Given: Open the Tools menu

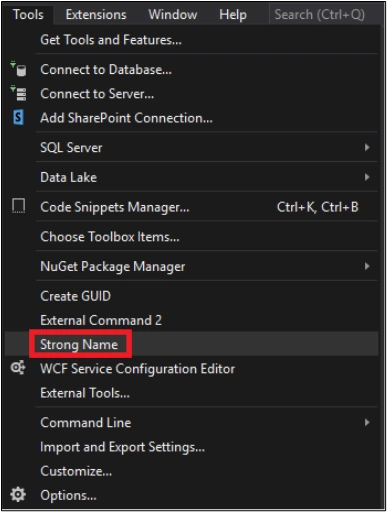Looking at the screenshot, I should tap(28, 15).
